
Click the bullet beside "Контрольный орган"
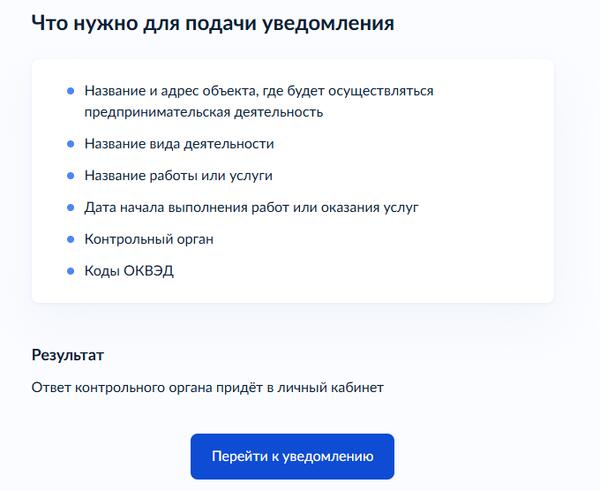pos(70,239)
